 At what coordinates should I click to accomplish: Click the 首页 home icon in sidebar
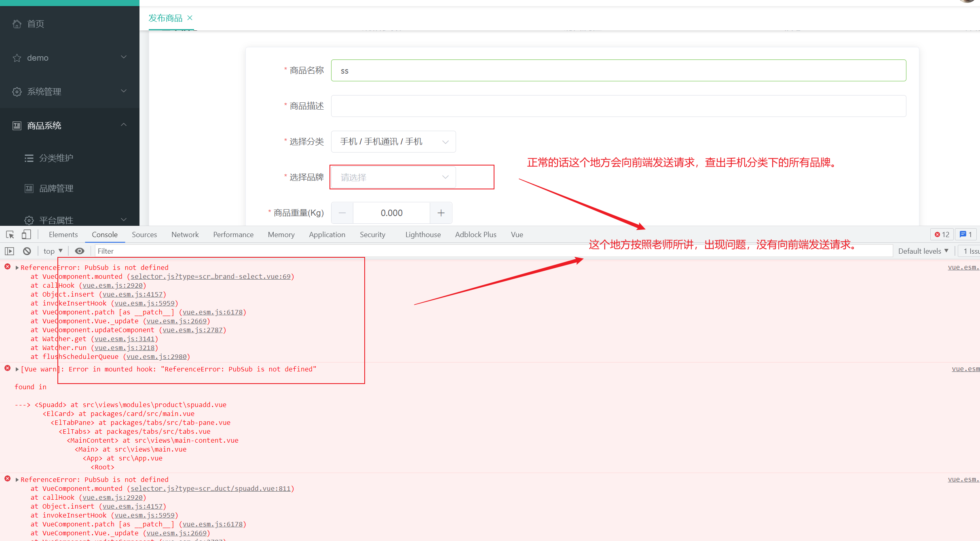coord(17,24)
